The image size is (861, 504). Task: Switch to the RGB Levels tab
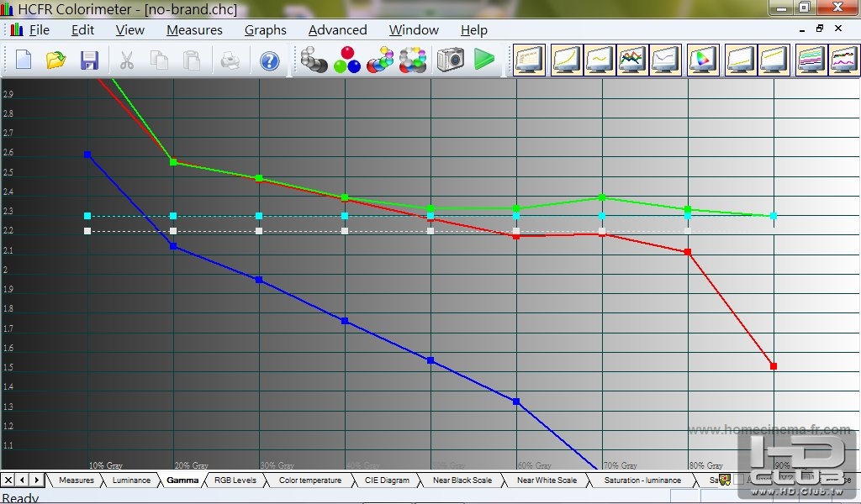pos(235,480)
